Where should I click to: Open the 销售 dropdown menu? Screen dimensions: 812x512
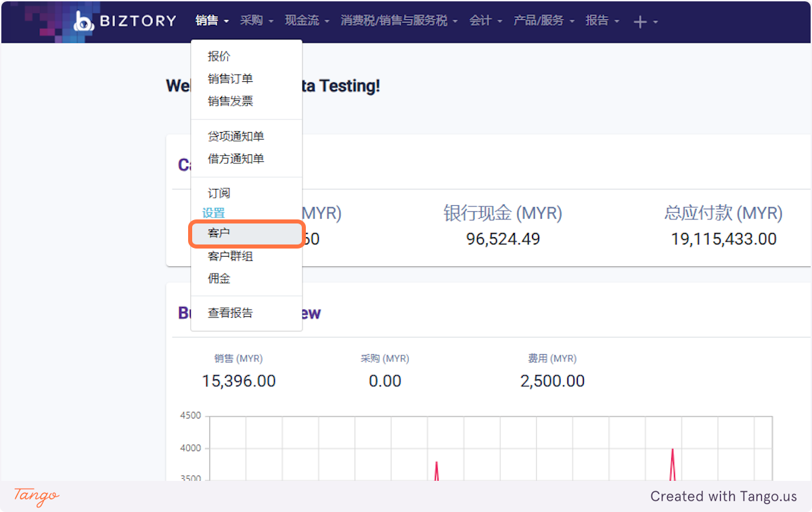[212, 20]
